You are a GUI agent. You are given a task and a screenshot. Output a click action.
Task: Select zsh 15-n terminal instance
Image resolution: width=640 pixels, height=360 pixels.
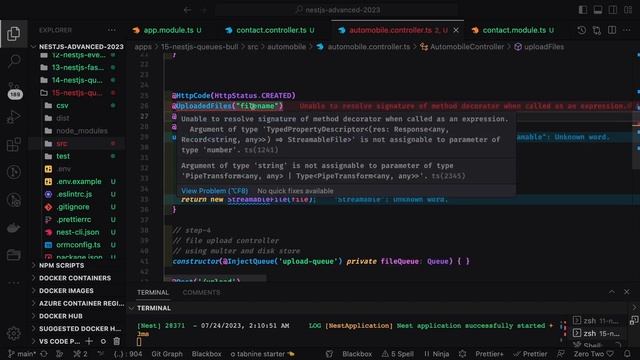pos(596,333)
